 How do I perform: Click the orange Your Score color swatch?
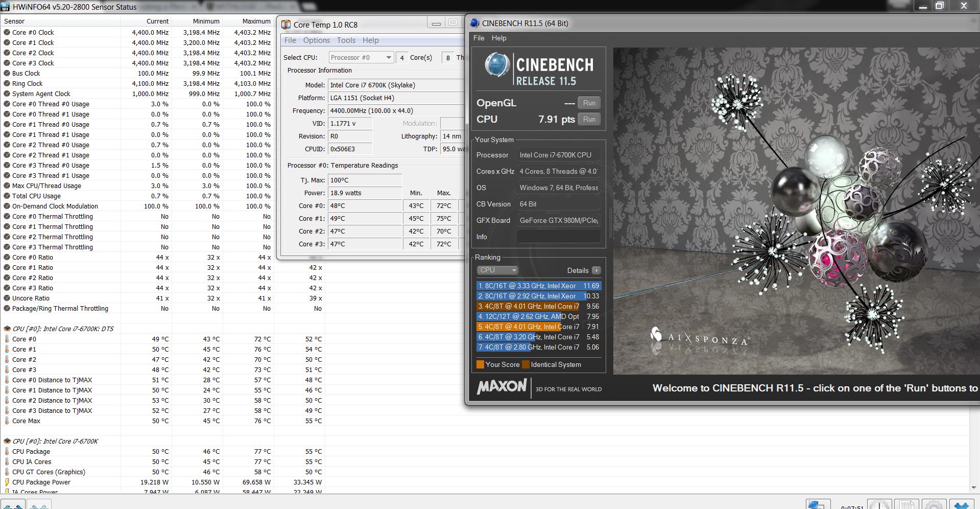[x=480, y=364]
